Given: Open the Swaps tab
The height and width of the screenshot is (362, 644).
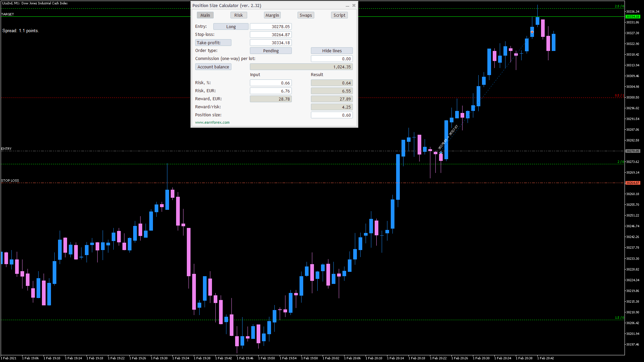Looking at the screenshot, I should [306, 15].
